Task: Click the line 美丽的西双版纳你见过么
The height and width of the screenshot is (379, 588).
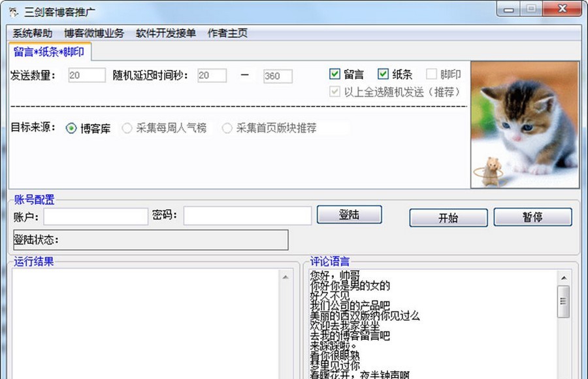Action: [x=365, y=316]
